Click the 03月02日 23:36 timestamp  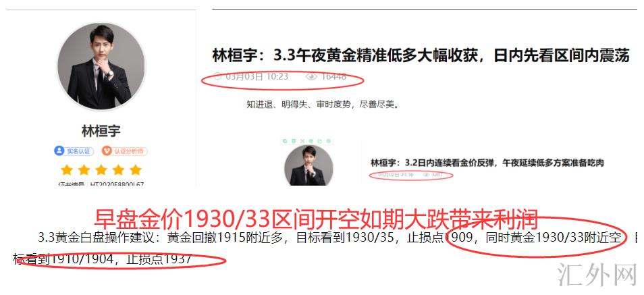pyautogui.click(x=396, y=175)
